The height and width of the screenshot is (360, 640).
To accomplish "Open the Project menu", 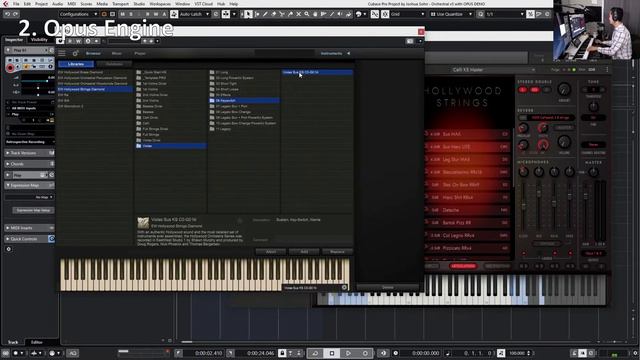I will [41, 4].
